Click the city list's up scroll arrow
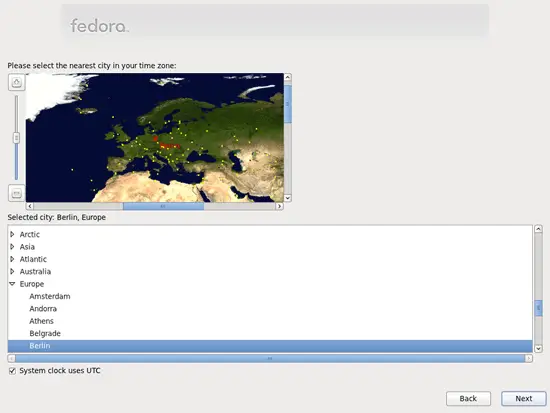 [538, 229]
